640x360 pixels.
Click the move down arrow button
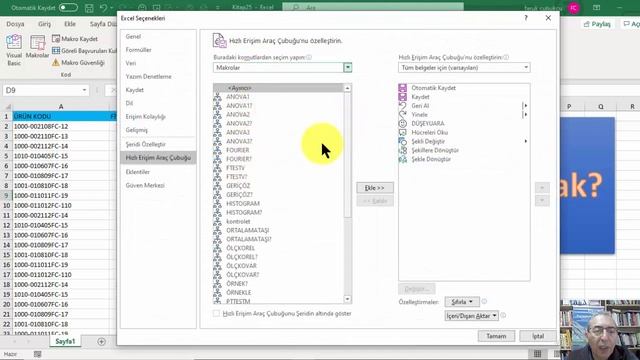(x=542, y=200)
